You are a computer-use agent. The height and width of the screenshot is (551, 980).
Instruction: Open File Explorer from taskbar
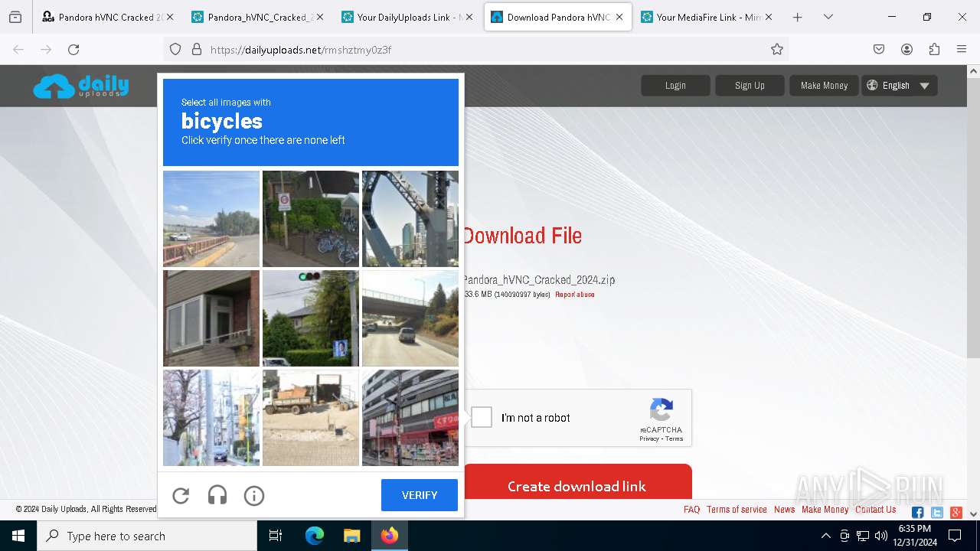351,536
